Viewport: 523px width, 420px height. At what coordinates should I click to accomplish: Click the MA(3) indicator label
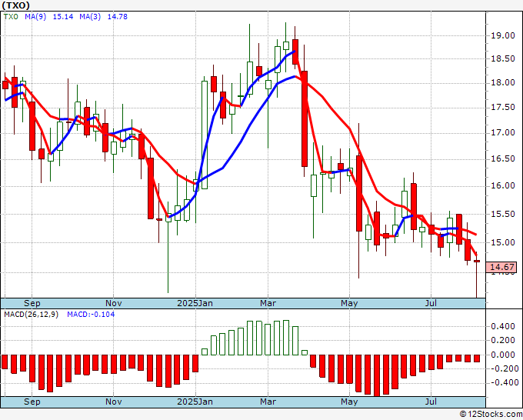click(90, 17)
